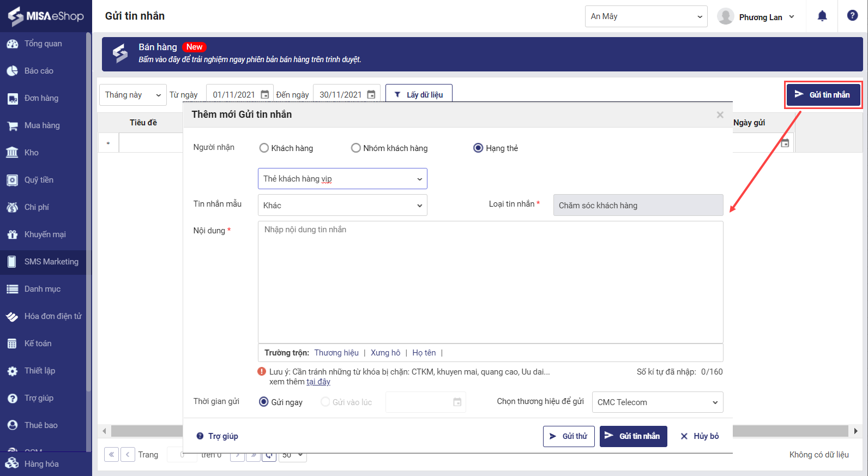Click the Quỹ tiền safe icon

pos(12,180)
